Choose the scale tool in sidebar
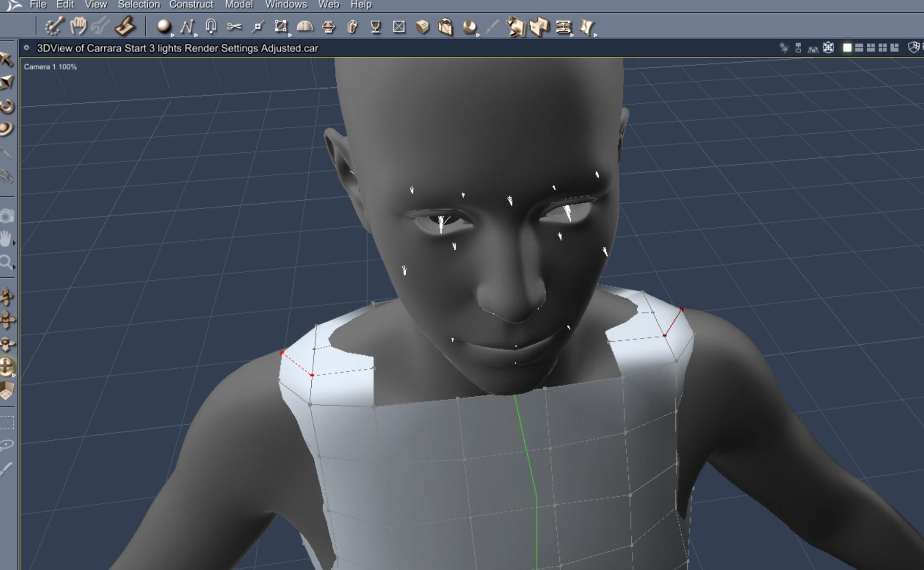The width and height of the screenshot is (924, 570). coord(7,82)
